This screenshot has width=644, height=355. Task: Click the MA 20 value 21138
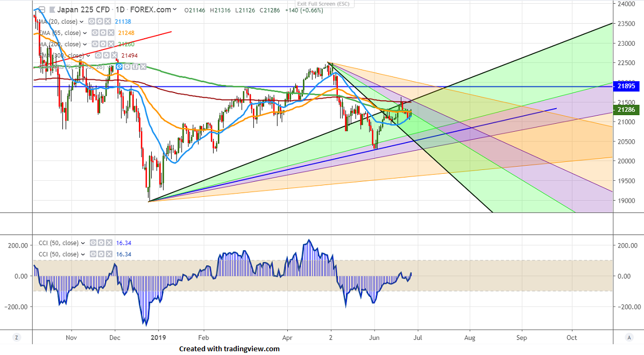point(123,22)
